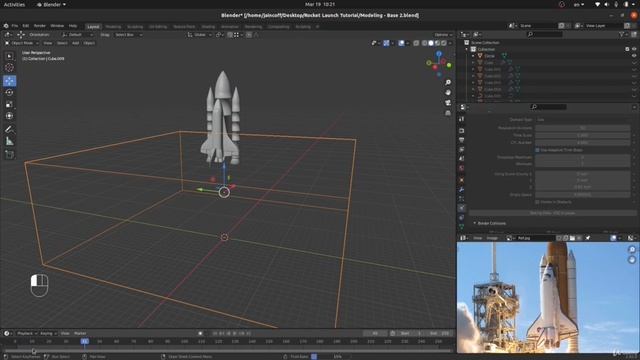Open the Options dropdown in viewport header
Viewport: 640px width, 360px height.
pyautogui.click(x=443, y=35)
